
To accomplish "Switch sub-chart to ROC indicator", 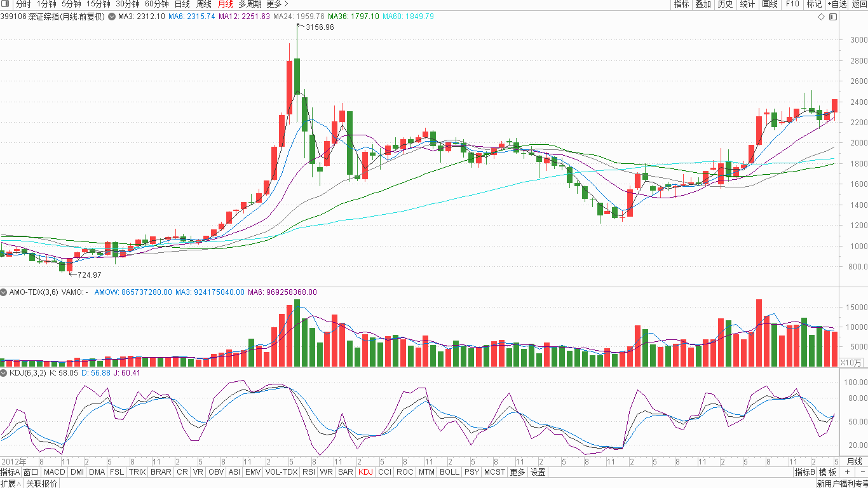I will 405,472.
